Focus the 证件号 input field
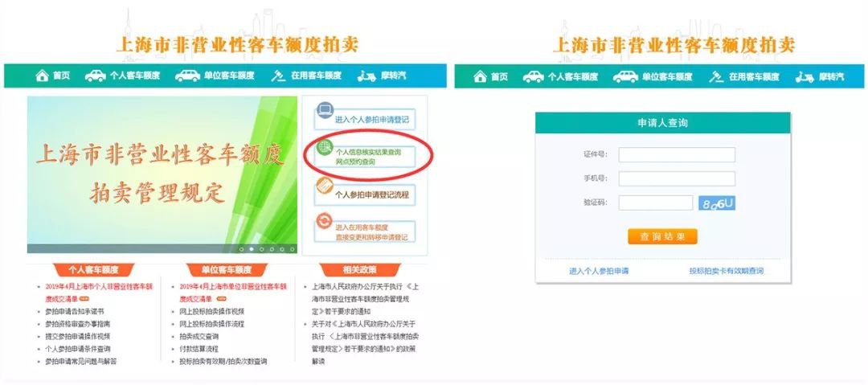This screenshot has width=868, height=385. tap(677, 154)
